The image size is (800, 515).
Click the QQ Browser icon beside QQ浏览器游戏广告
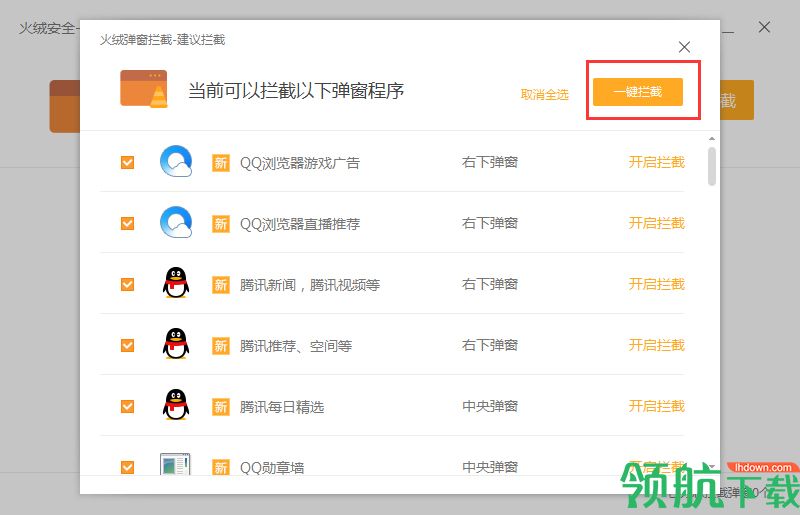coord(176,162)
